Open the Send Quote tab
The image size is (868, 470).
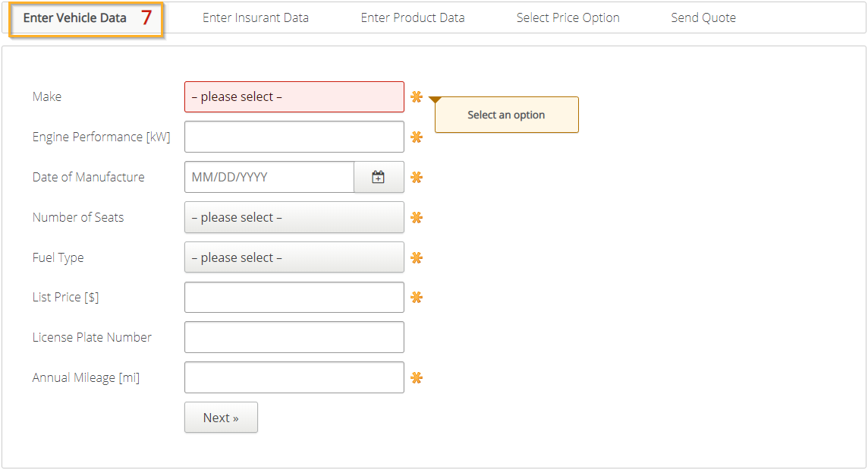[x=703, y=17]
